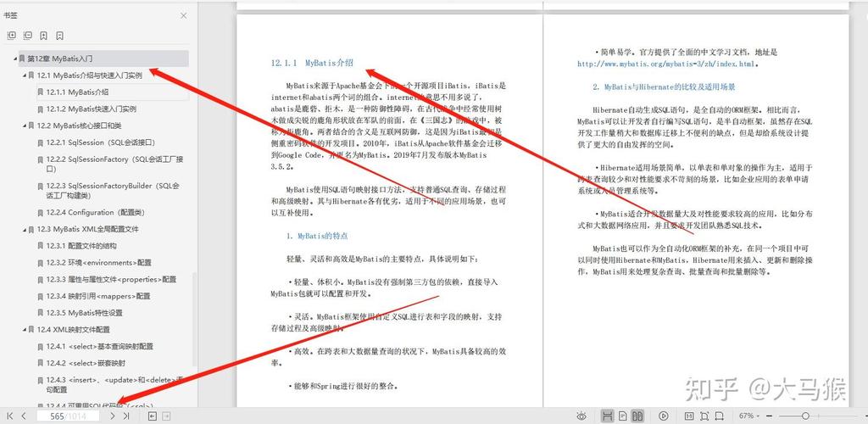Open bookmark 12.2.2 SqlSessionFactory
The width and height of the screenshot is (868, 424).
[x=114, y=164]
